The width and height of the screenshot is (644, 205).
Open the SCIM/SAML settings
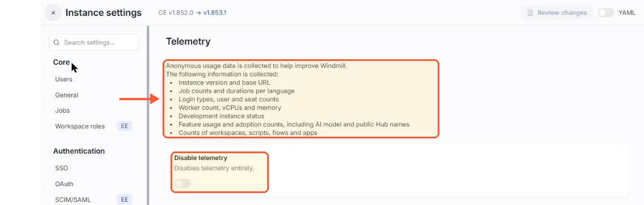click(x=73, y=200)
